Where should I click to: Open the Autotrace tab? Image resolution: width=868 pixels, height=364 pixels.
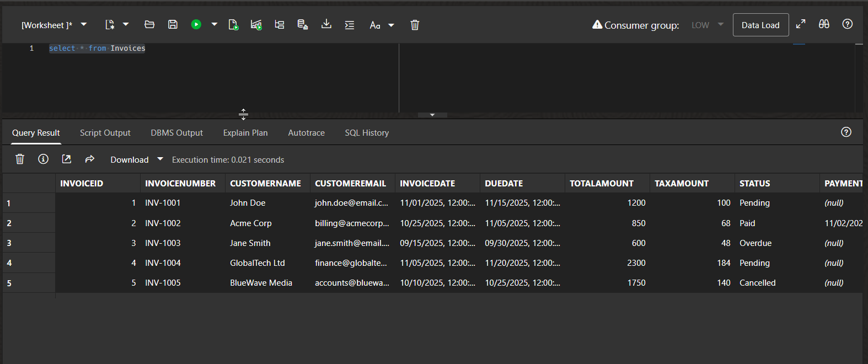[x=307, y=133]
